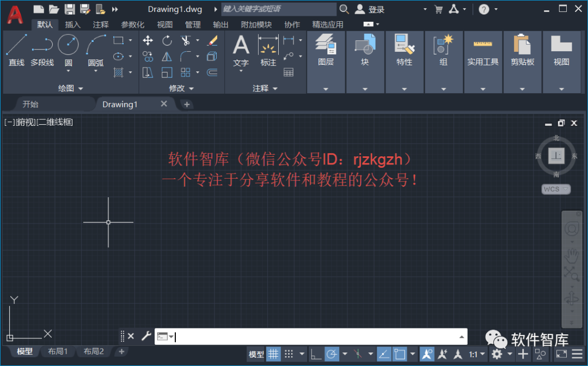Insert a Table via the table icon
The height and width of the screenshot is (366, 588).
point(289,72)
